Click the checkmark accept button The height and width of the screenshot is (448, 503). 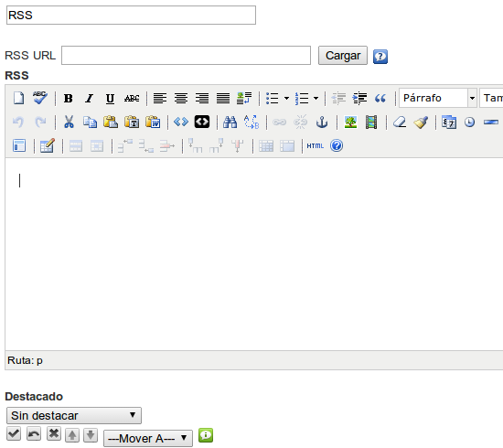coord(14,434)
